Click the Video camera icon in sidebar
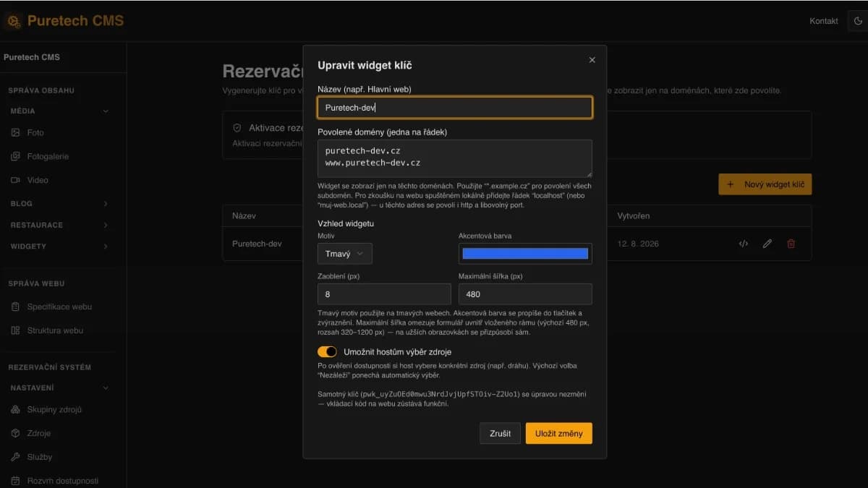The image size is (868, 488). coord(15,180)
